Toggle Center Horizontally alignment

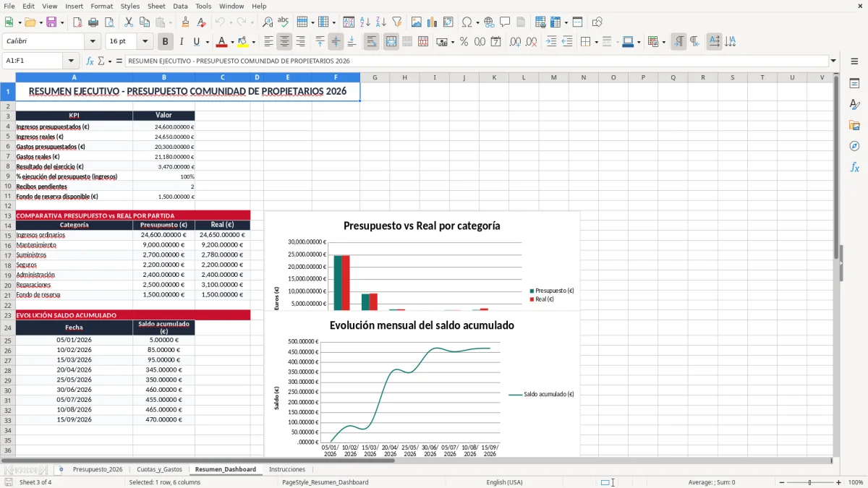284,42
